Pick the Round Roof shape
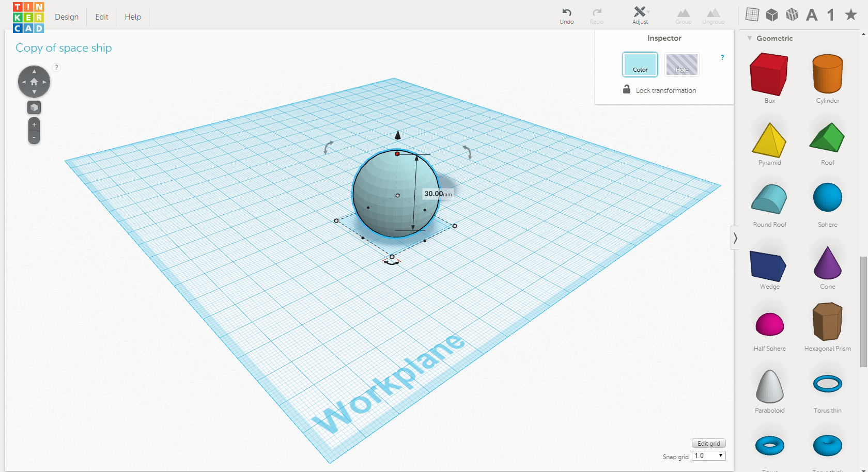 tap(769, 199)
